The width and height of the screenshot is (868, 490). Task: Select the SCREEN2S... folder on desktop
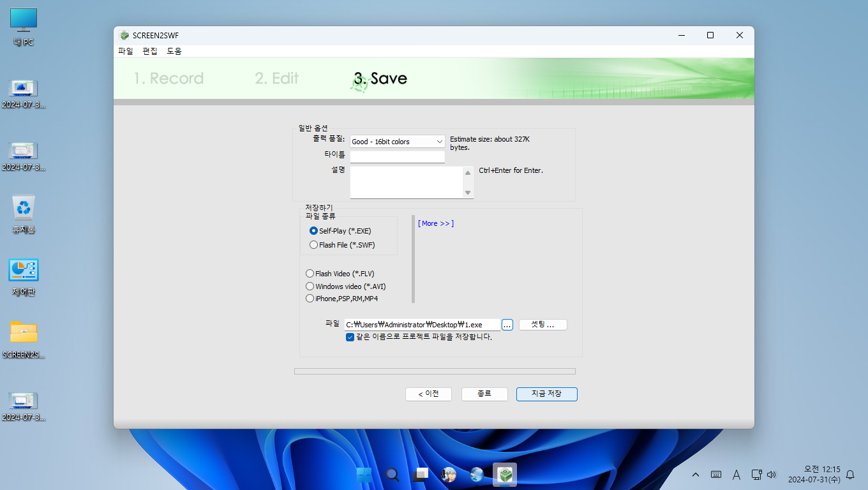click(x=24, y=339)
